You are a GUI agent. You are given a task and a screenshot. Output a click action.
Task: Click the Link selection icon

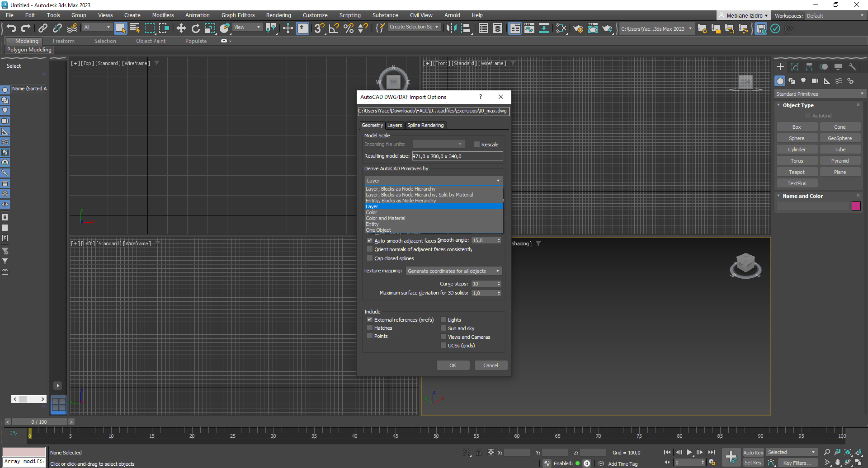pyautogui.click(x=42, y=28)
